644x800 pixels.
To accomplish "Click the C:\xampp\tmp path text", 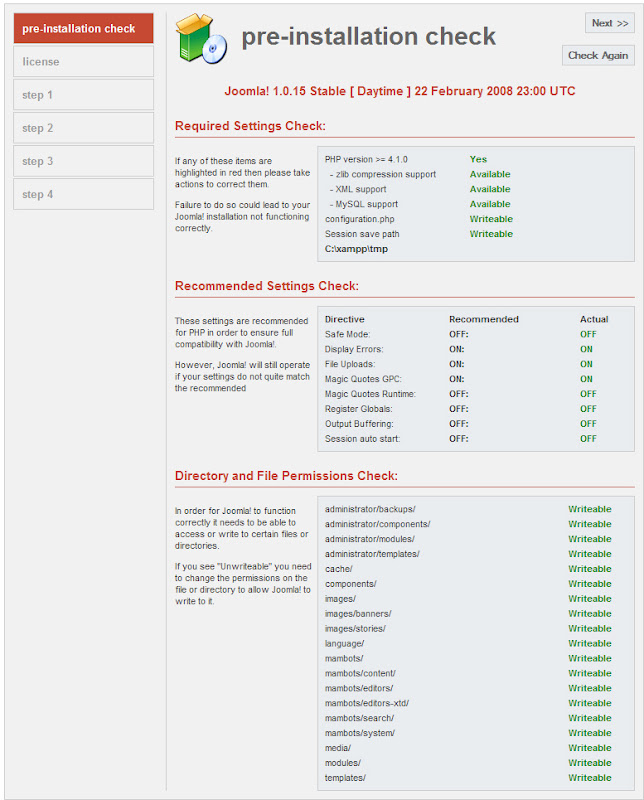I will [x=356, y=249].
